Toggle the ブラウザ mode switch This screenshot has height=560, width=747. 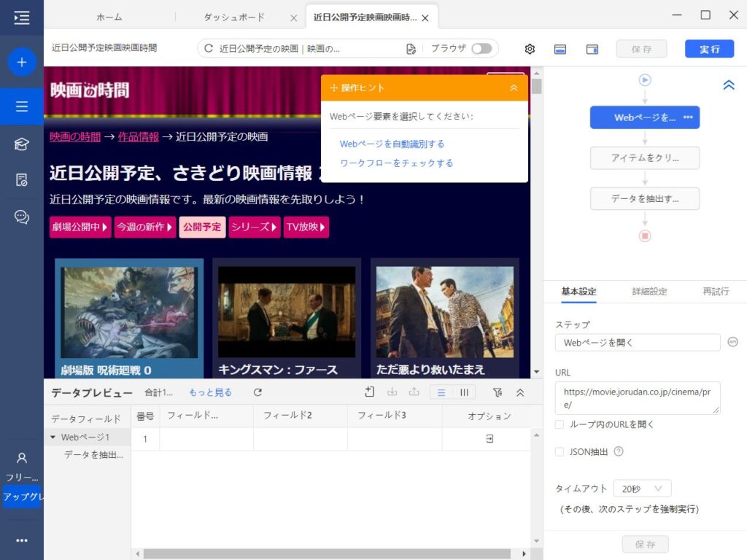[x=481, y=49]
